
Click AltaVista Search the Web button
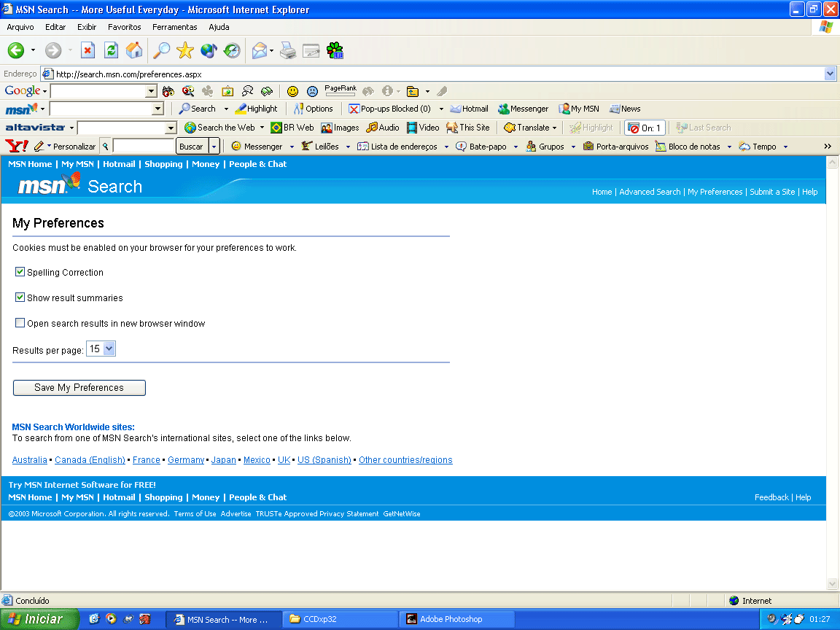click(219, 128)
